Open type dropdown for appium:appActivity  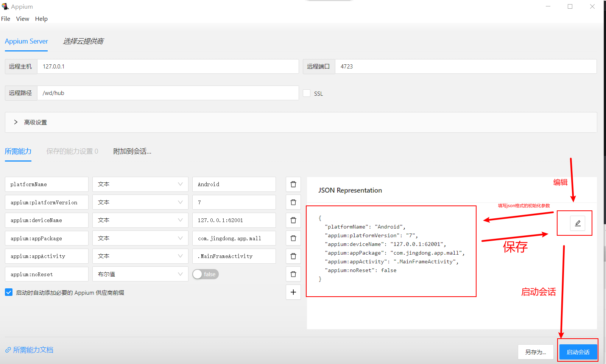(x=140, y=256)
